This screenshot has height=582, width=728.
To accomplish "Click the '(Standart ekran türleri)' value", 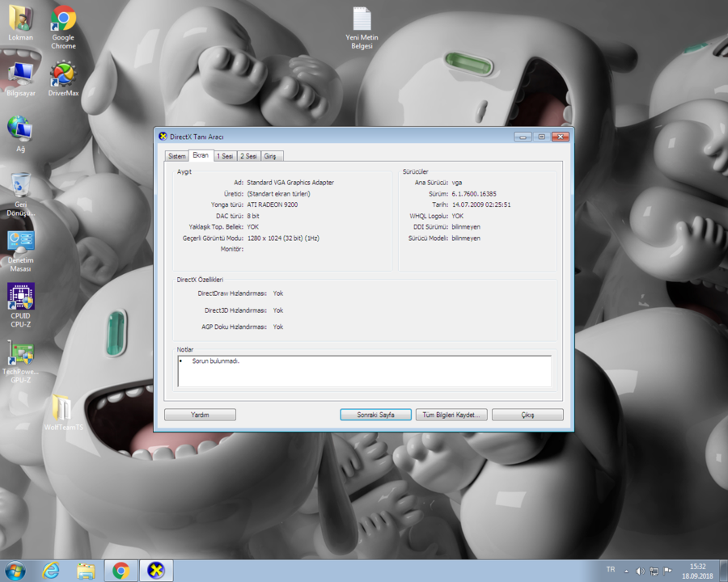I will (x=278, y=194).
